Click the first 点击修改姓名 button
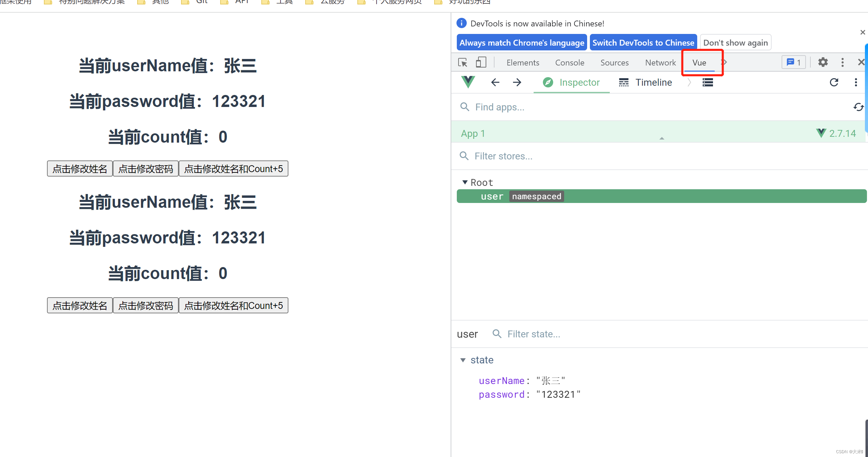The width and height of the screenshot is (868, 457). click(80, 169)
